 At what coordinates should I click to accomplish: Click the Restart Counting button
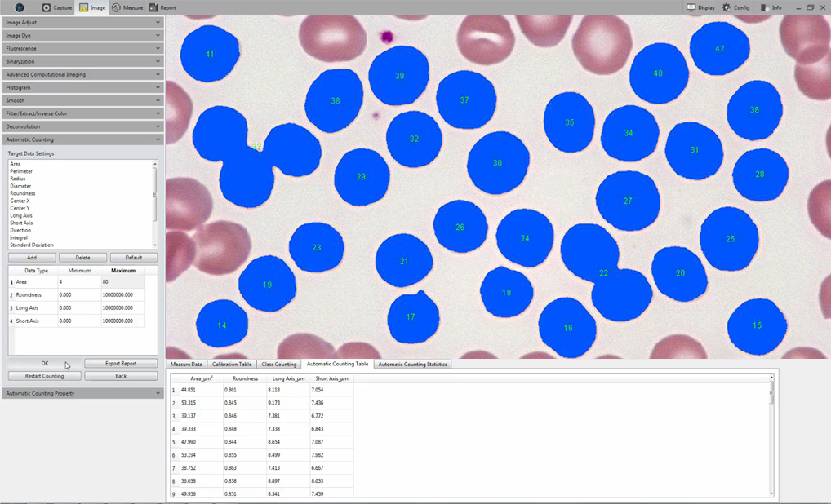point(45,376)
